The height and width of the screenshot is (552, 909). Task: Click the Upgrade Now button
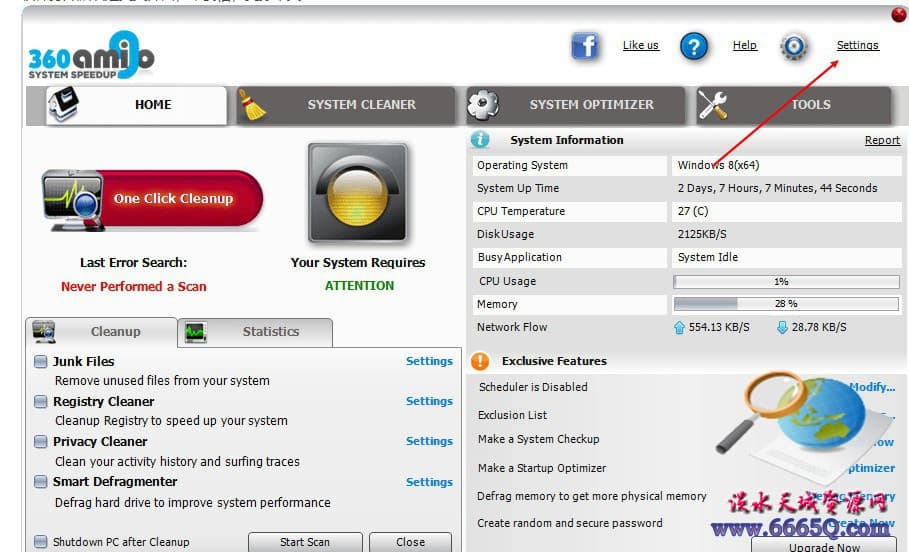click(824, 546)
